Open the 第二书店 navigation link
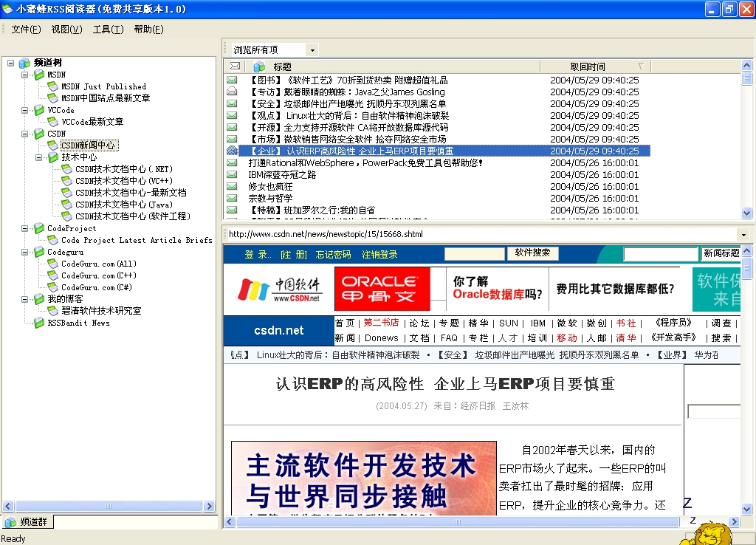 (381, 323)
